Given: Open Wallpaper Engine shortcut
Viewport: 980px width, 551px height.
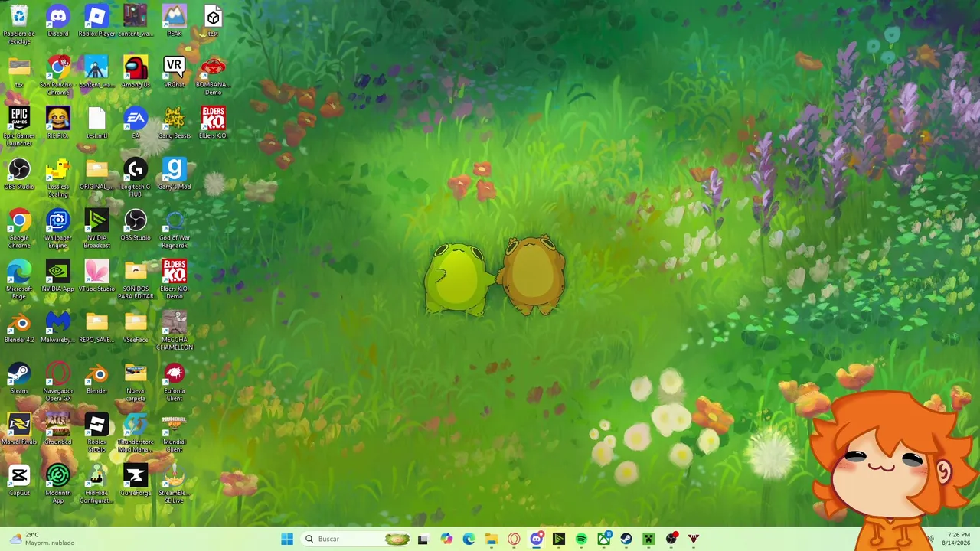Looking at the screenshot, I should (x=57, y=229).
